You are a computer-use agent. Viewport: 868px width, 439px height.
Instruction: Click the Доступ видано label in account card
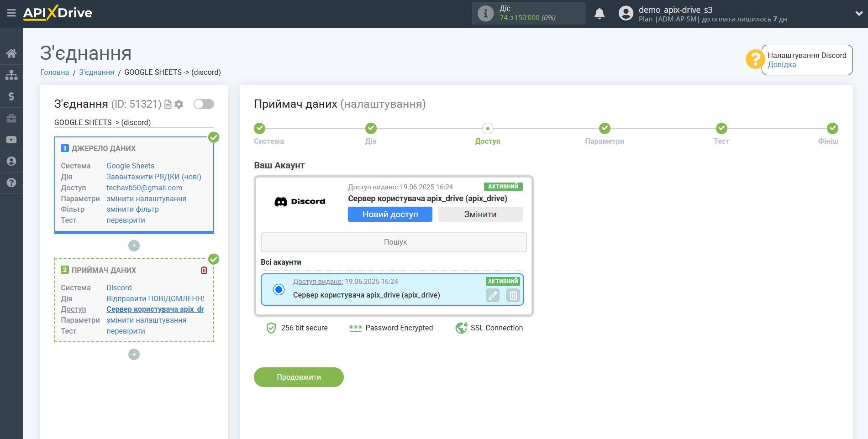[373, 187]
